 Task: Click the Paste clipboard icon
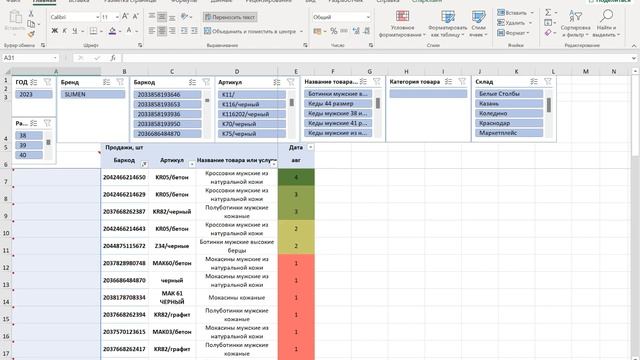pos(15,18)
